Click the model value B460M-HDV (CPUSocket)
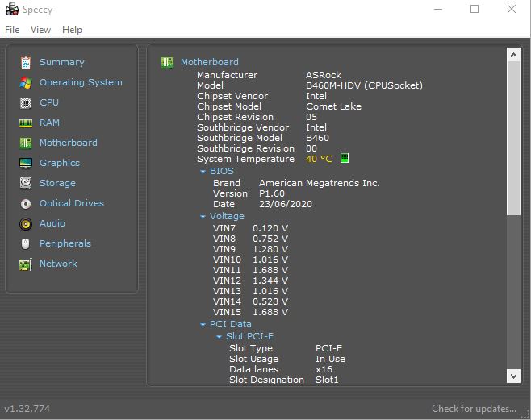Viewport: 531px width, 420px height. 365,85
